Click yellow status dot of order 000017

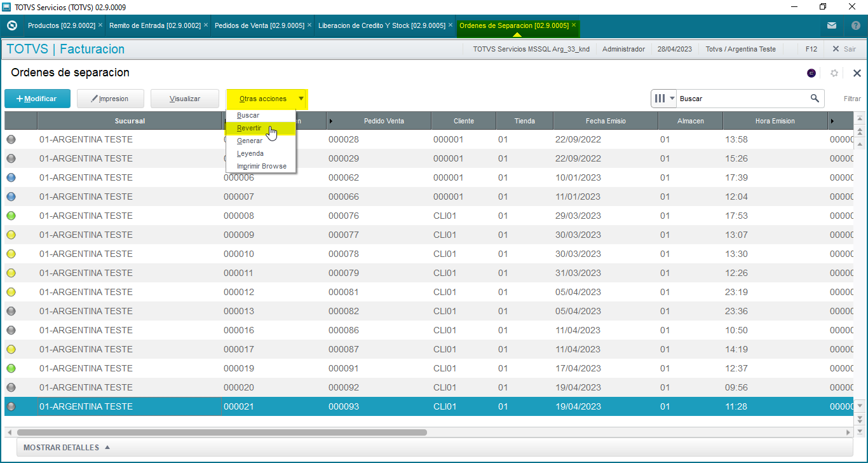point(11,349)
